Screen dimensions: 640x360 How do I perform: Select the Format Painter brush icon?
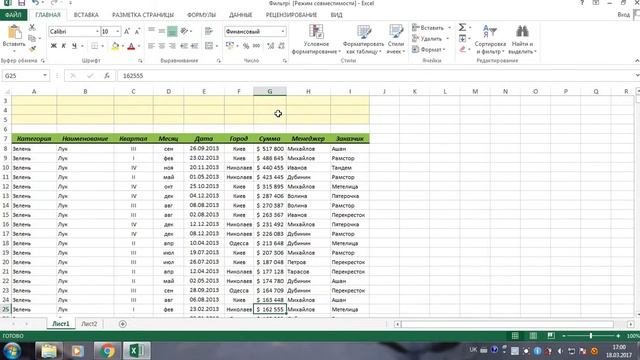pos(32,49)
